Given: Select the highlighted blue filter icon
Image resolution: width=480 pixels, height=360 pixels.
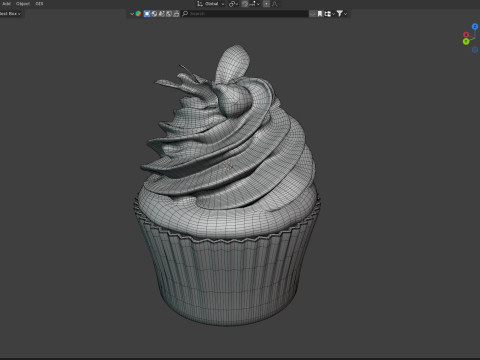Looking at the screenshot, I should point(147,14).
